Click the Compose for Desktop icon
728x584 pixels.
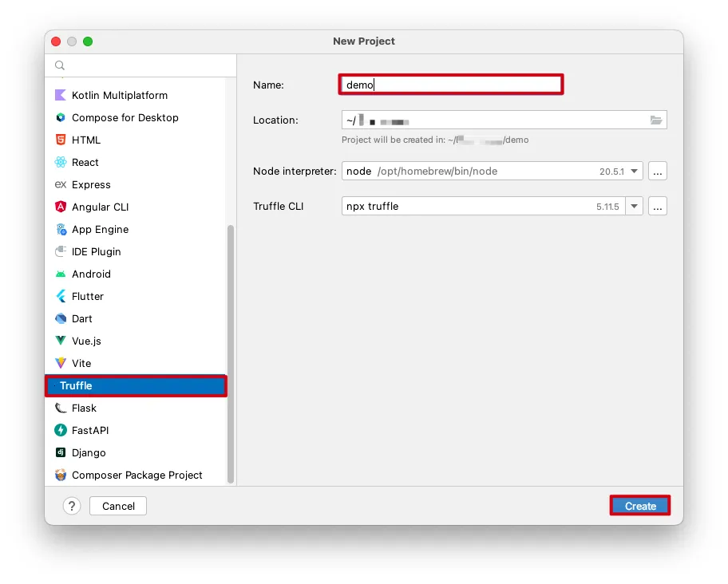(61, 117)
